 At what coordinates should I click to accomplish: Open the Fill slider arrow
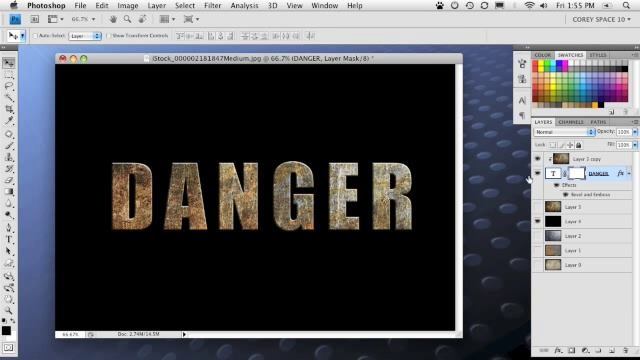tap(635, 145)
